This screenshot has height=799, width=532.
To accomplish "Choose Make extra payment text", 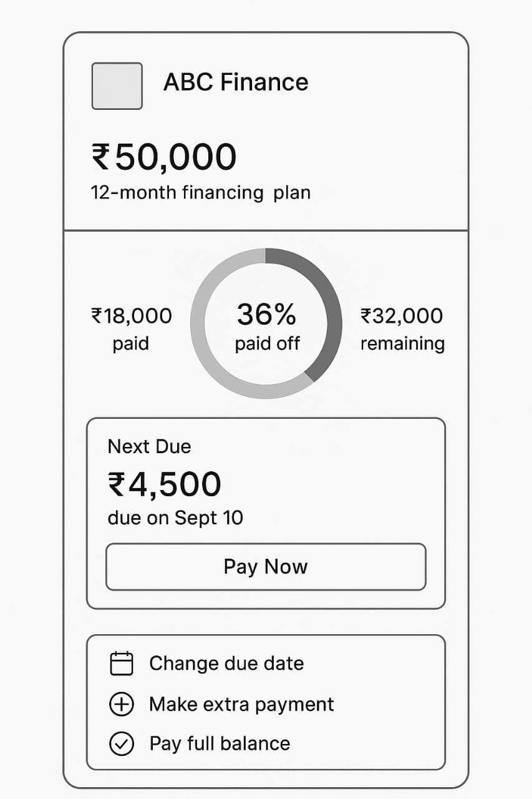I will (x=241, y=704).
